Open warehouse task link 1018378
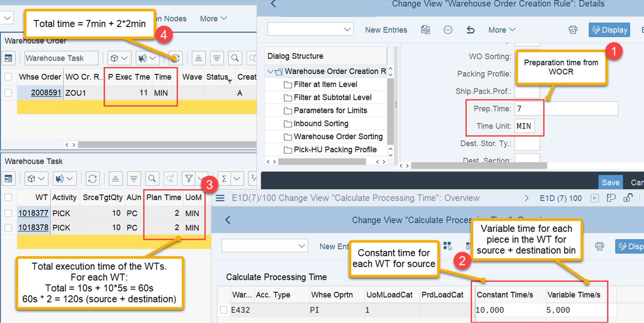Image resolution: width=644 pixels, height=323 pixels. (33, 228)
